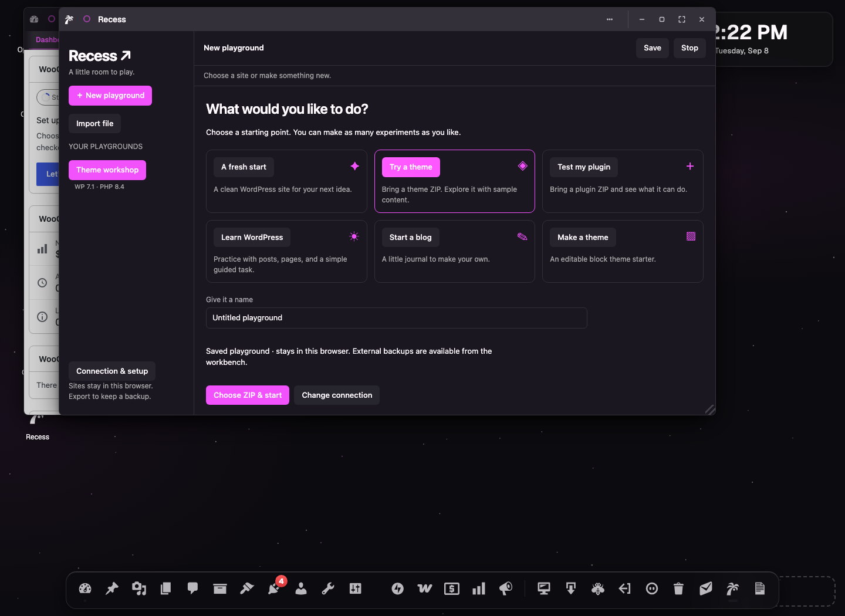Open the Comments speech bubble dock icon
The width and height of the screenshot is (845, 616).
coord(192,588)
